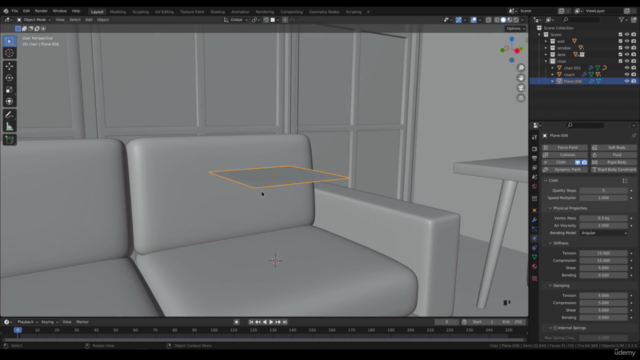Open the viewport Options dropdown
The width and height of the screenshot is (640, 360).
tap(516, 29)
